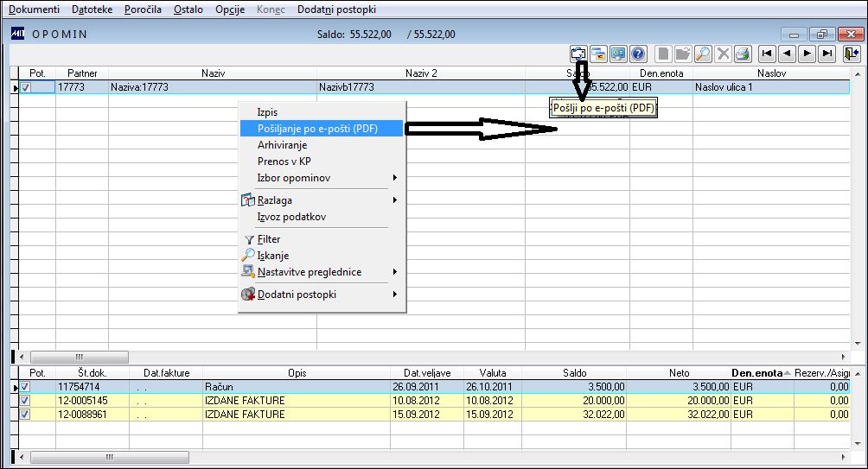The height and width of the screenshot is (469, 868).
Task: Click the magnifier search toolbar icon
Action: coord(703,54)
